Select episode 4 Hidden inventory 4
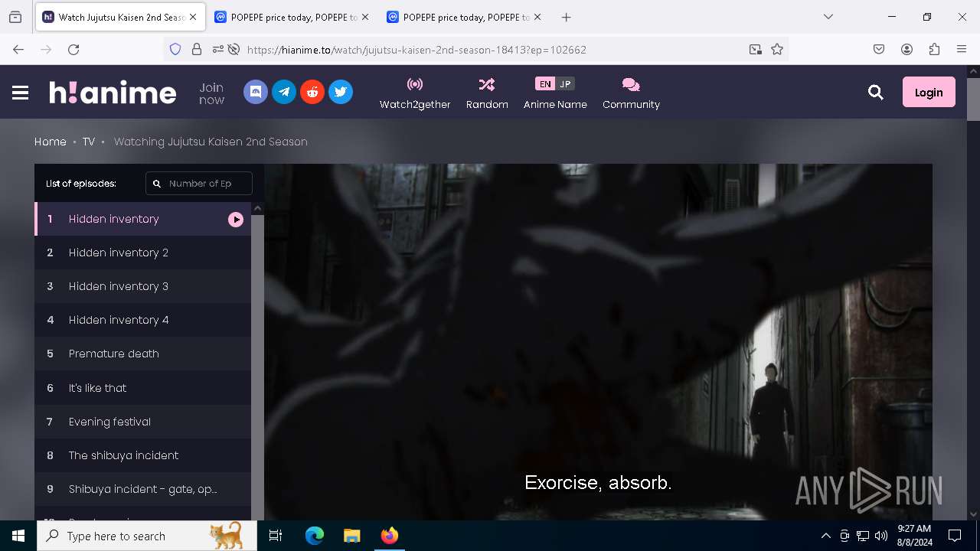 (x=142, y=320)
